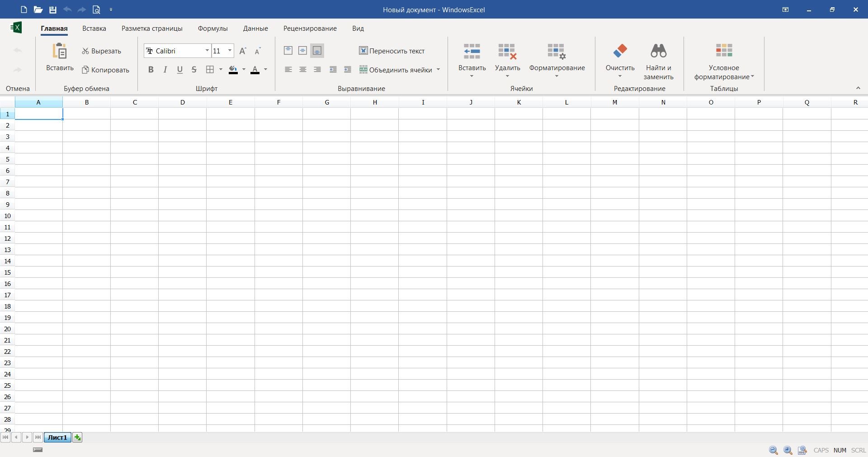Open the Формулы tab
Image resolution: width=868 pixels, height=457 pixels.
[212, 29]
